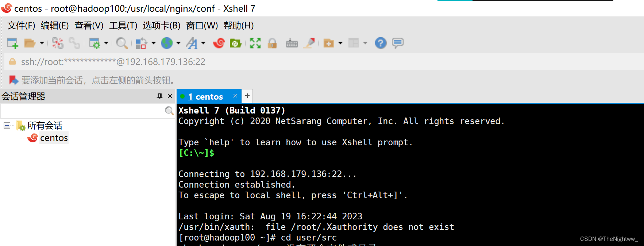The height and width of the screenshot is (246, 644).
Task: Click the [C:\~]$ local prompt line
Action: (x=196, y=153)
